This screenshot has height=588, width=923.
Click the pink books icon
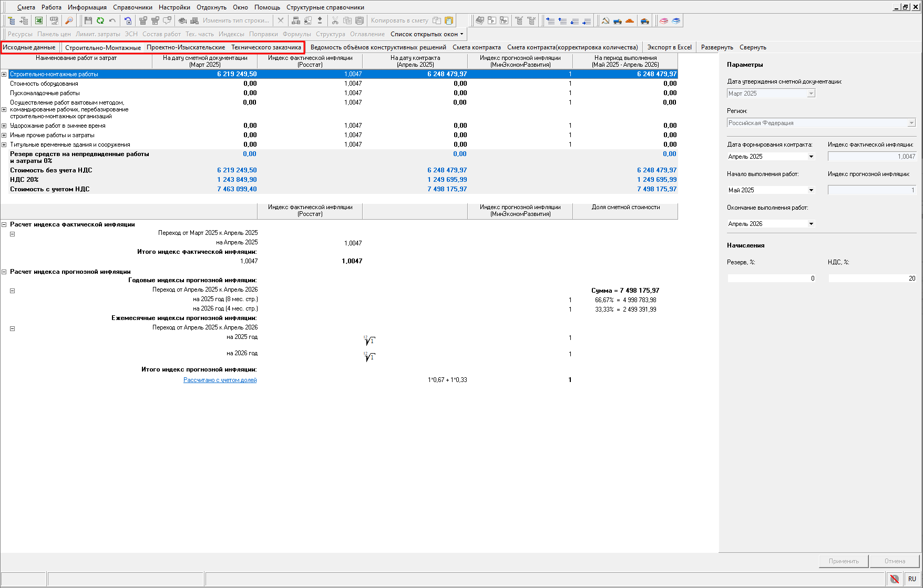[x=664, y=20]
